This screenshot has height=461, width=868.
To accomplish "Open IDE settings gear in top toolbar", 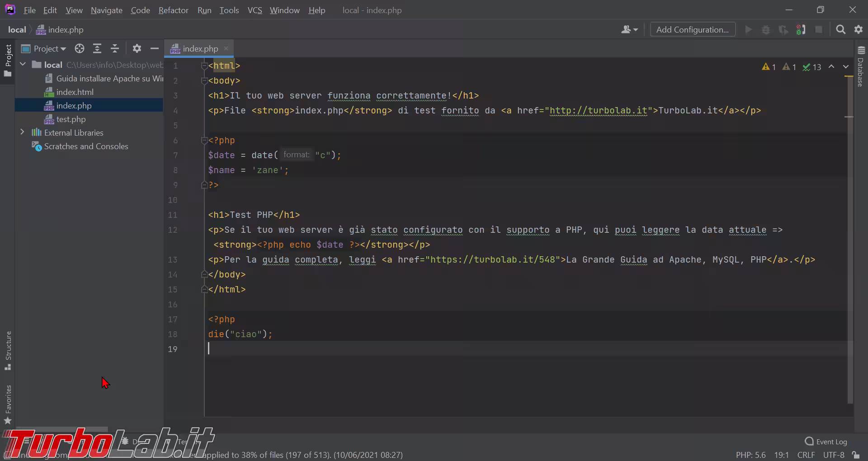I will point(859,30).
